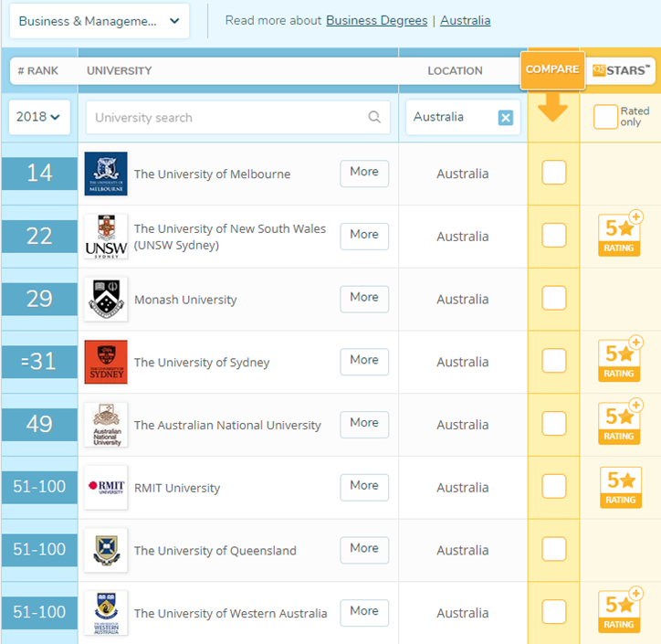Click the COMPARE header button
The image size is (661, 644).
click(552, 70)
